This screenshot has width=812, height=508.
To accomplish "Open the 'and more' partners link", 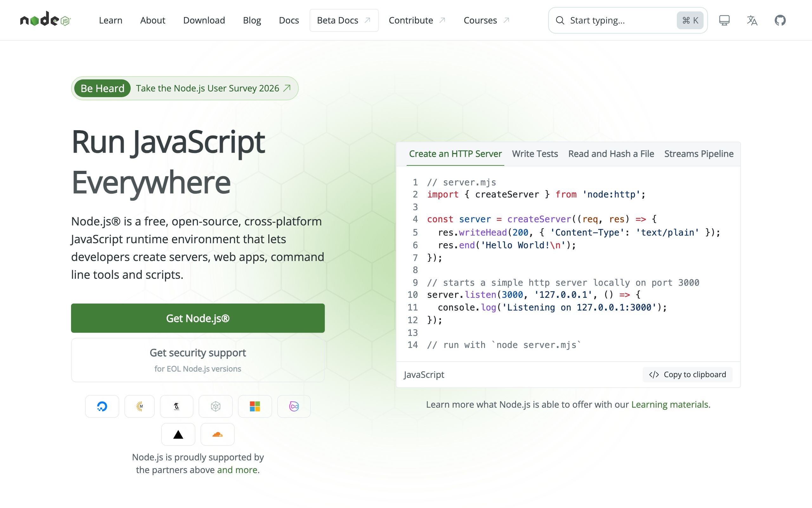I will point(237,470).
